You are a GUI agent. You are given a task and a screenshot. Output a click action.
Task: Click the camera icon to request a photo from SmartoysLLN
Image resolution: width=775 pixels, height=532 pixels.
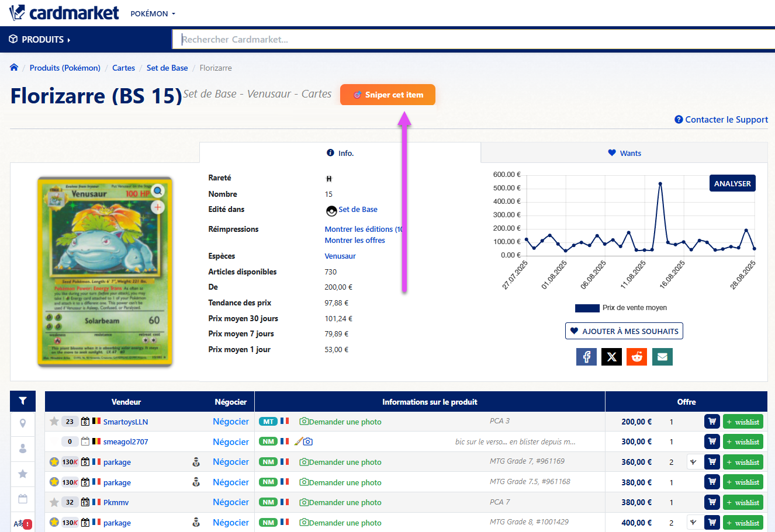point(304,421)
